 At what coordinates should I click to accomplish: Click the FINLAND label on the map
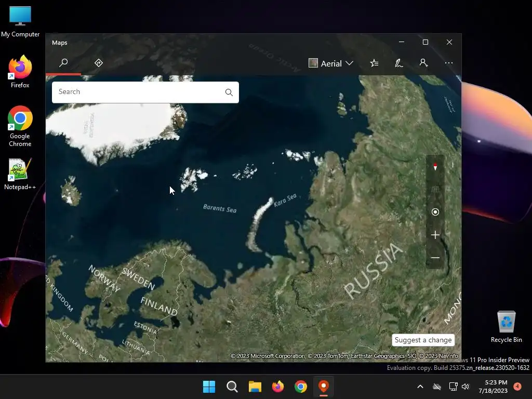[x=159, y=306]
